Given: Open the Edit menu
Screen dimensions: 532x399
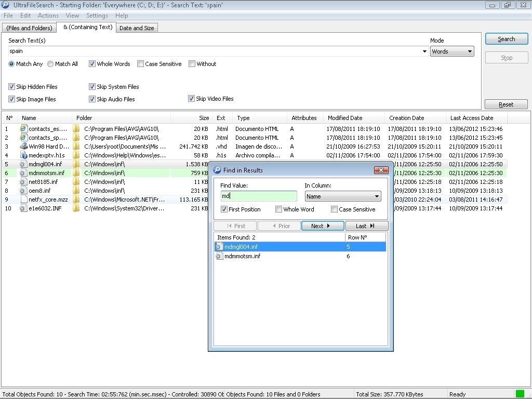Looking at the screenshot, I should click(25, 16).
